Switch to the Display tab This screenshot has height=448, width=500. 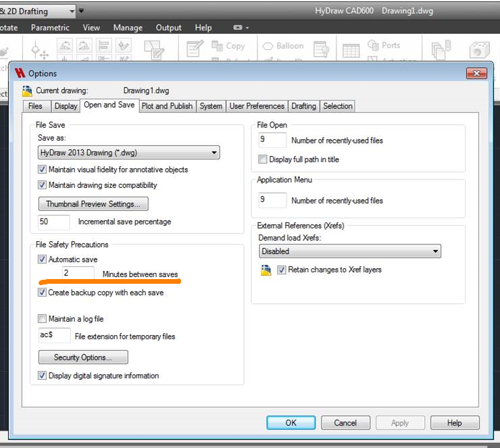pyautogui.click(x=66, y=106)
